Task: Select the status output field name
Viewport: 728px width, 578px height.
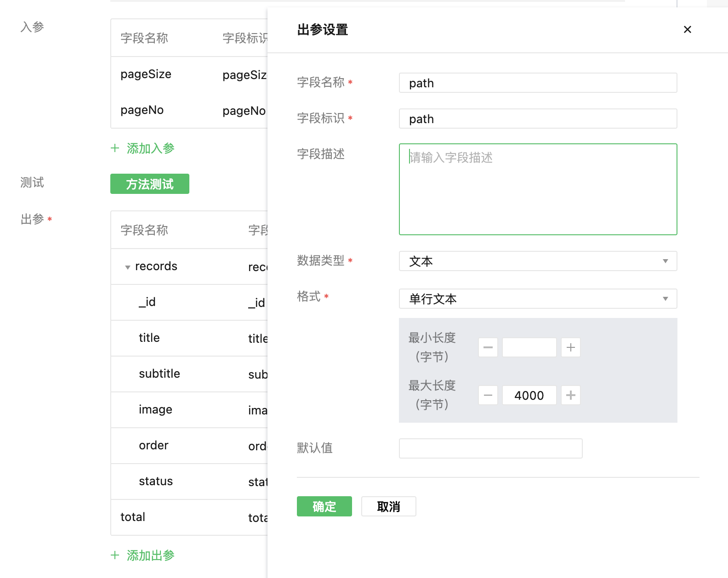Action: 156,482
